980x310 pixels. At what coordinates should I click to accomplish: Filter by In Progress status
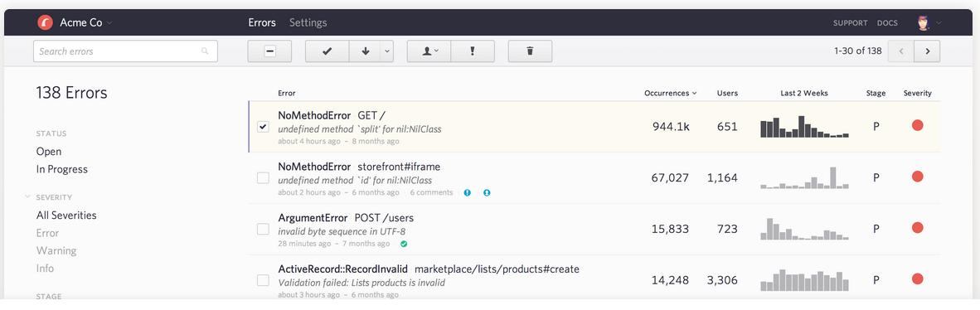coord(62,169)
